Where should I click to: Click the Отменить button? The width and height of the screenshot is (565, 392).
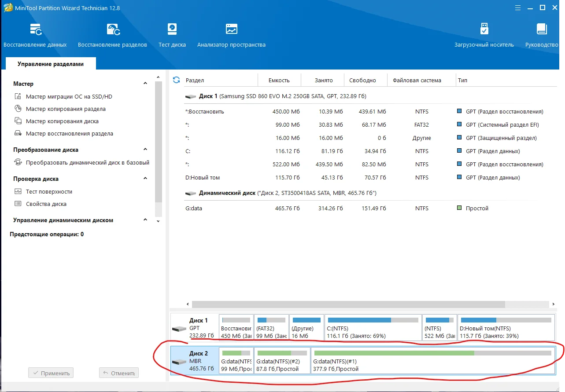pyautogui.click(x=118, y=373)
